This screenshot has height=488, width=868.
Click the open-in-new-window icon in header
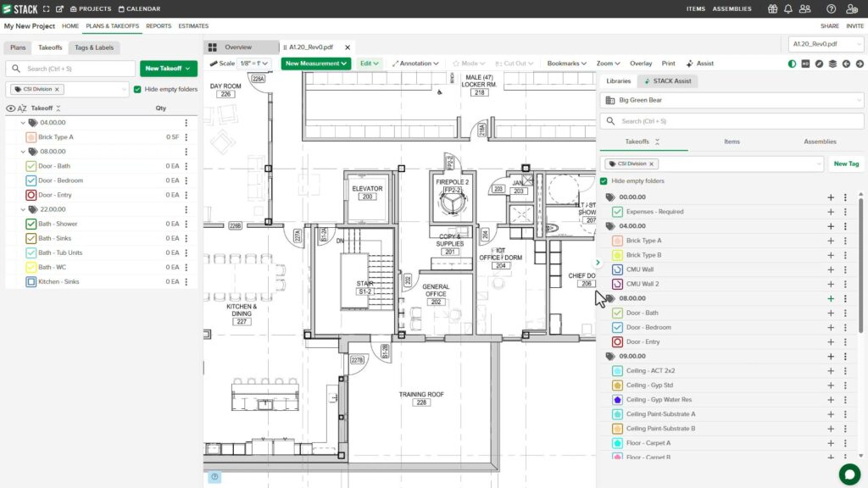click(x=60, y=8)
